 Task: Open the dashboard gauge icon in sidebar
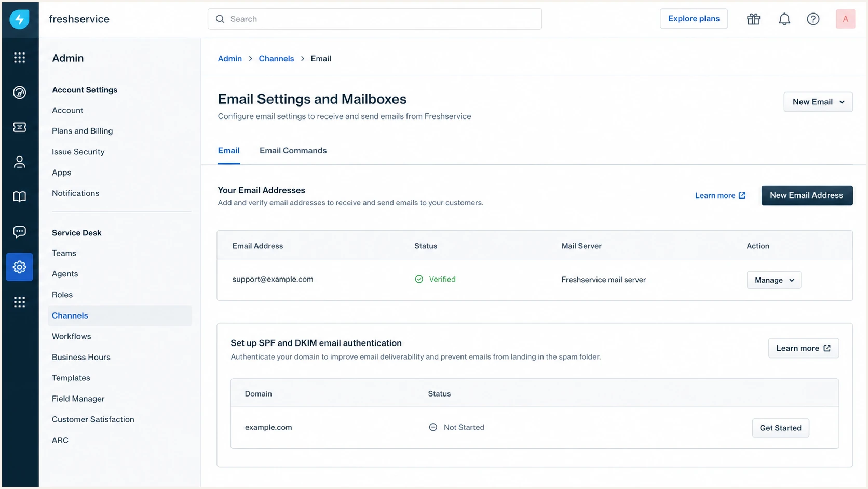pyautogui.click(x=19, y=92)
